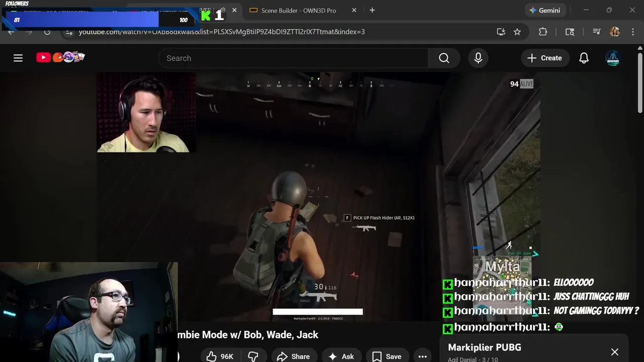Close the Markiplier PUBG playlist panel

point(615,352)
